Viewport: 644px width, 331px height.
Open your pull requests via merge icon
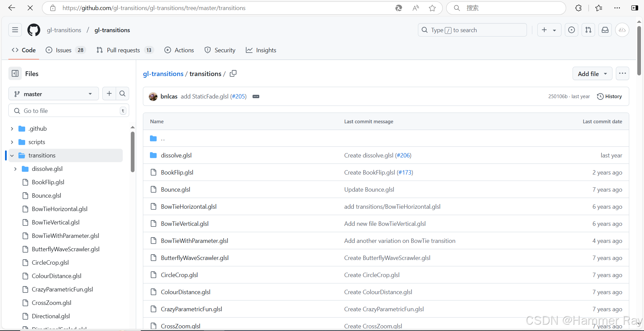click(x=588, y=30)
